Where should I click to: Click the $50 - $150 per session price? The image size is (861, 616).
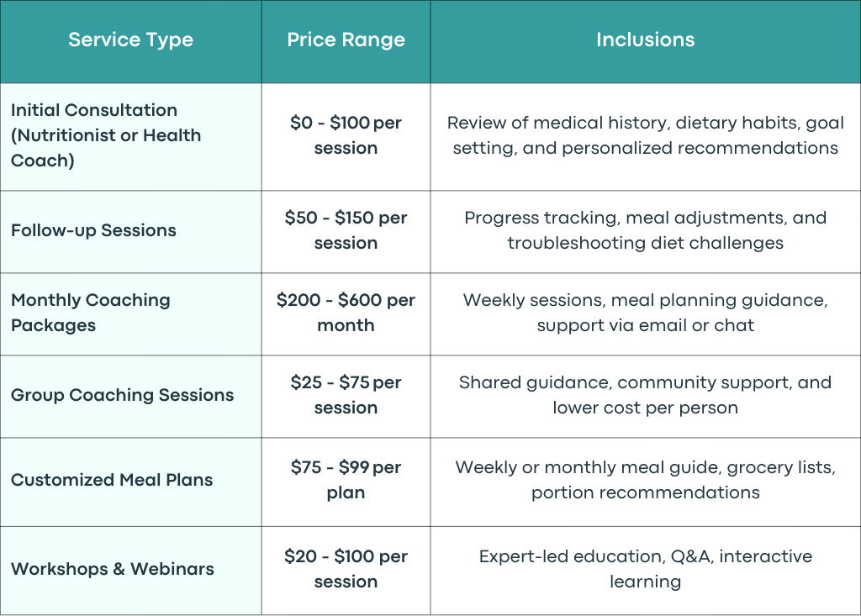[x=346, y=230]
